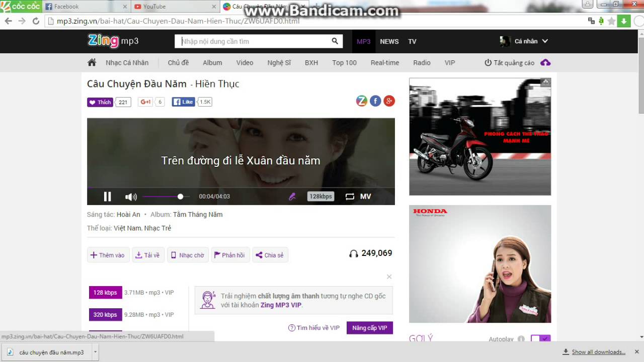644x362 pixels.
Task: Open the NEWS header tab
Action: point(389,41)
